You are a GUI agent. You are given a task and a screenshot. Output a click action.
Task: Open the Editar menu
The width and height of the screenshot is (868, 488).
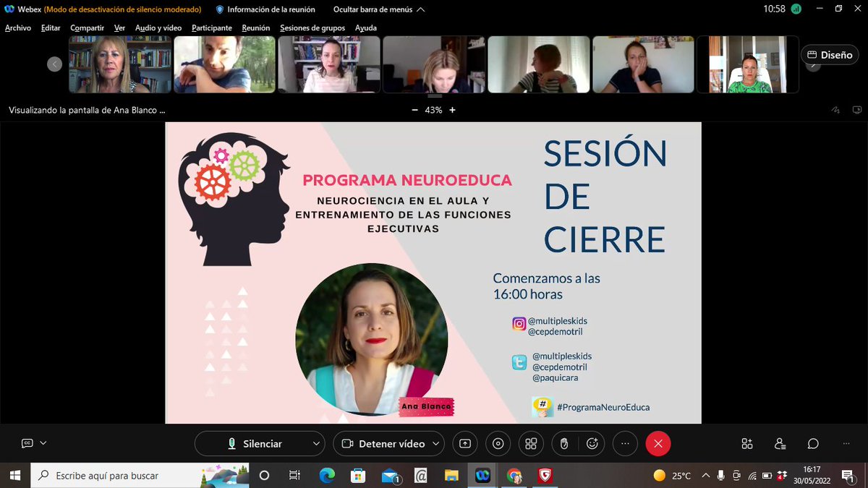pyautogui.click(x=51, y=27)
